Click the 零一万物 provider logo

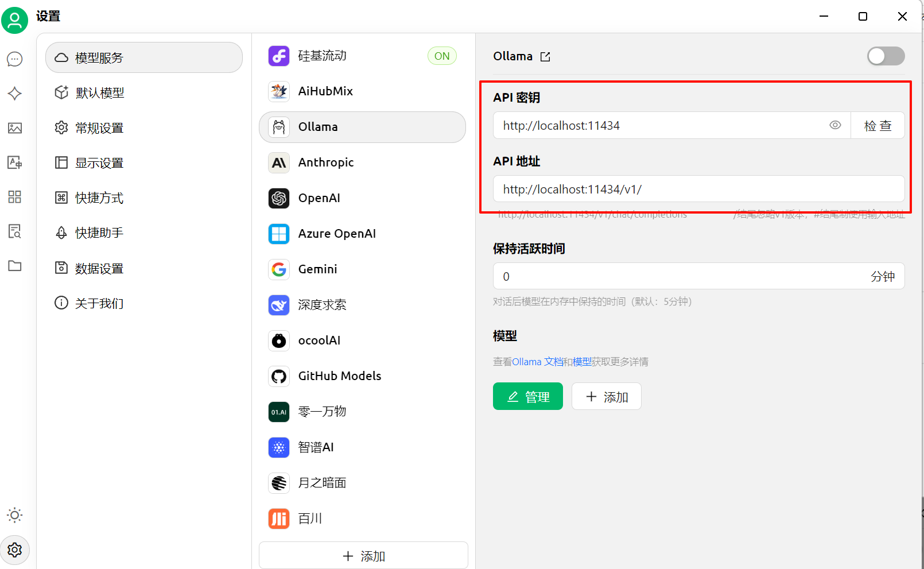[279, 412]
